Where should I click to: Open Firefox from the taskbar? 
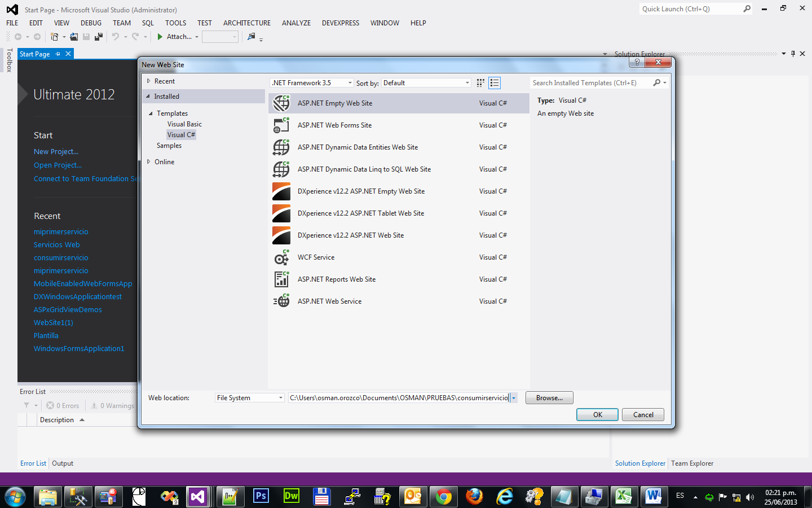pyautogui.click(x=474, y=496)
